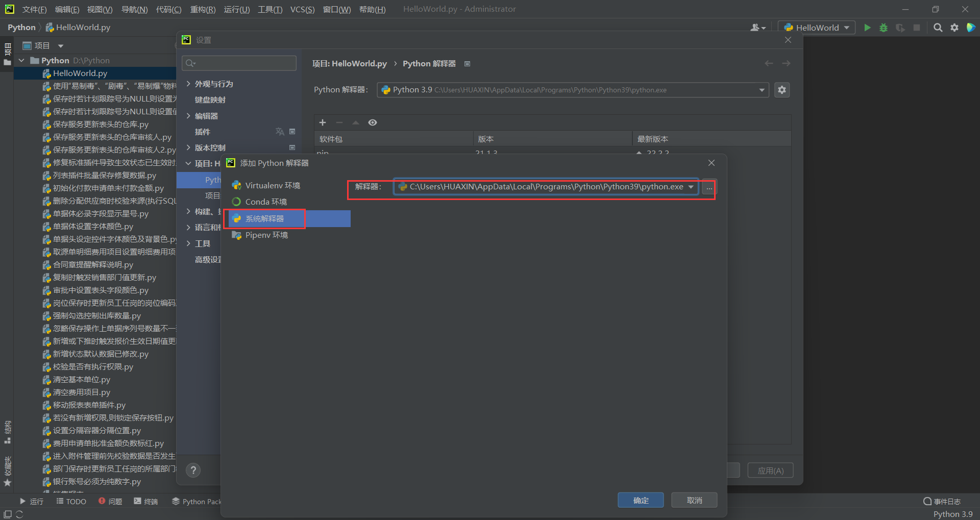Expand 外观与行为 settings section
Viewport: 980px width, 520px height.
(188, 84)
